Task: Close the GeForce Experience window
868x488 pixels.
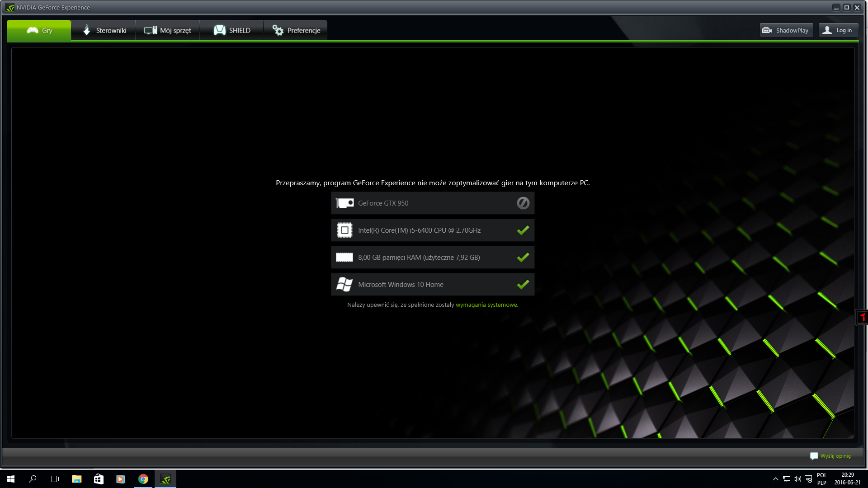Action: [x=857, y=7]
